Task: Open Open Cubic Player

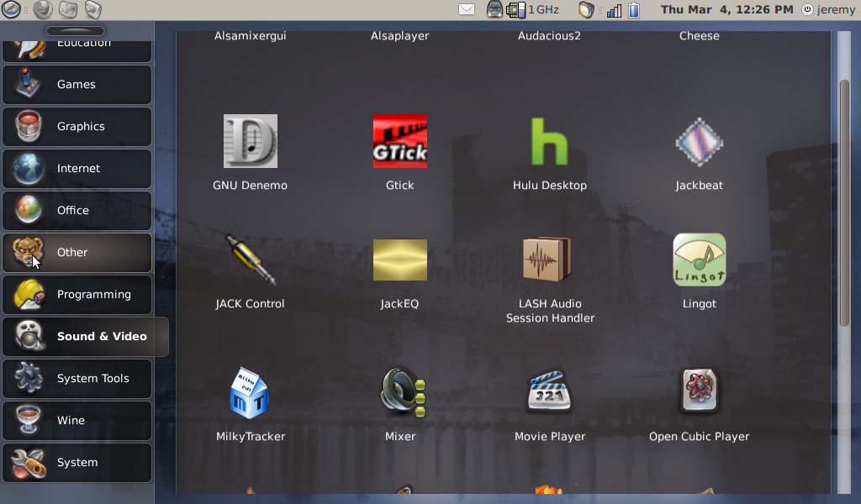Action: (699, 391)
